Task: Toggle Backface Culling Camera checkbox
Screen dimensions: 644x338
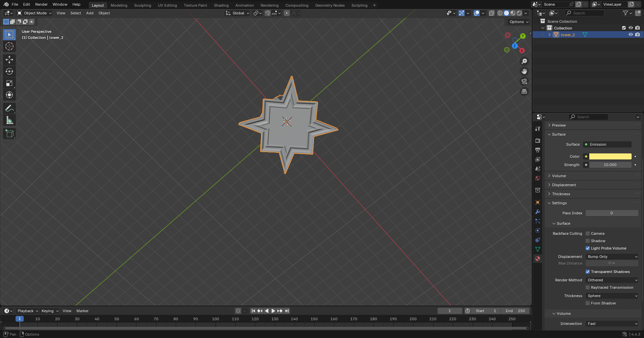Action: [x=588, y=233]
